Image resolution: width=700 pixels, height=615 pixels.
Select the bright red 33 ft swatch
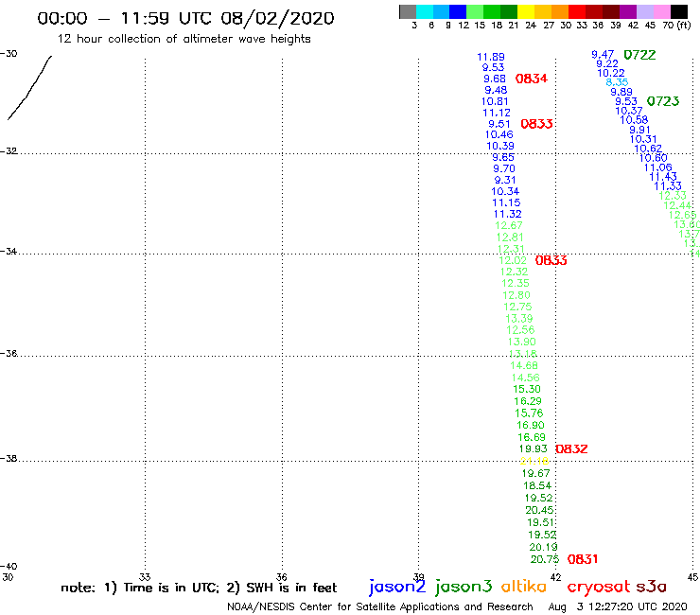[x=577, y=11]
